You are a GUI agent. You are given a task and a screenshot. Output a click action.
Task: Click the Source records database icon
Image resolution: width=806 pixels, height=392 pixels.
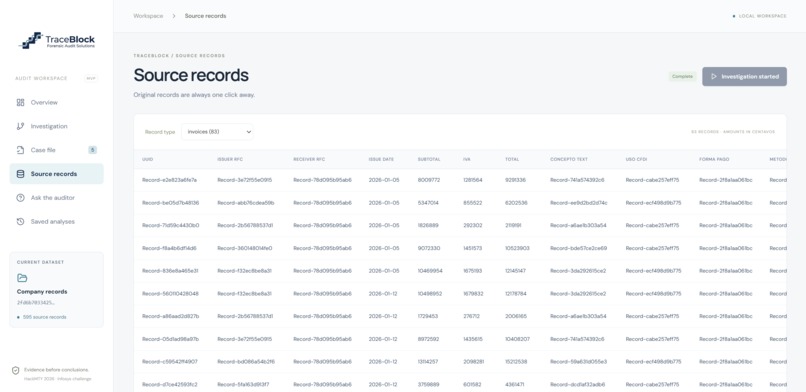pos(21,174)
